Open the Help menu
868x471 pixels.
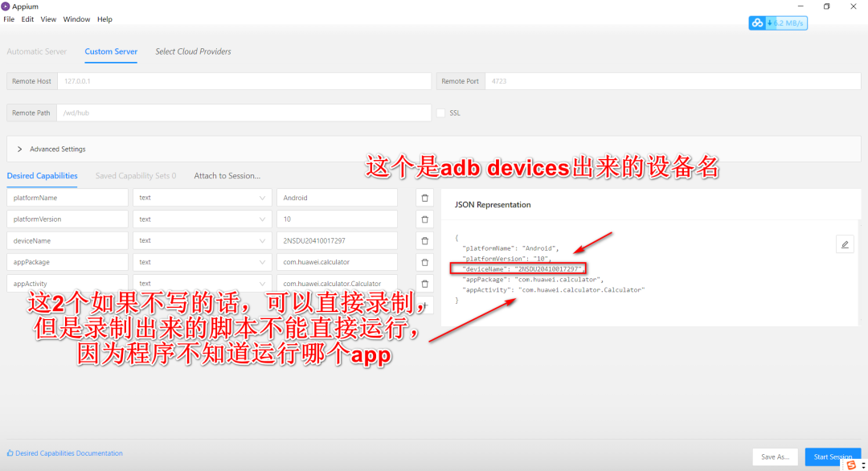click(x=104, y=19)
